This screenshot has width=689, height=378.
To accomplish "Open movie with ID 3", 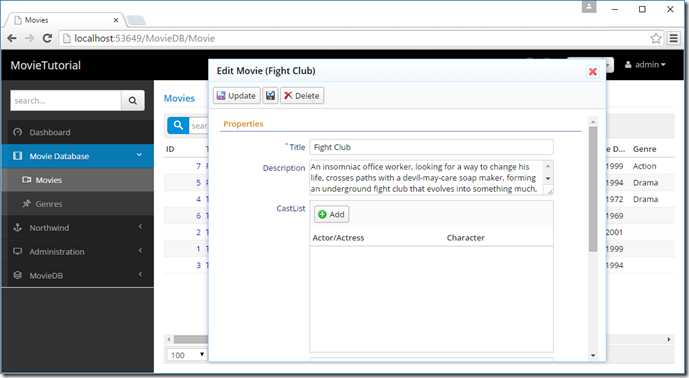I will click(x=198, y=265).
